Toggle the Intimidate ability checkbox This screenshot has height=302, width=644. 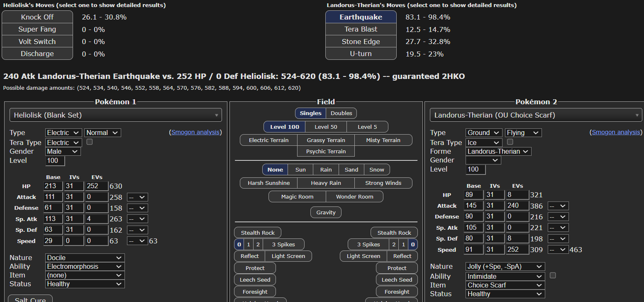553,275
